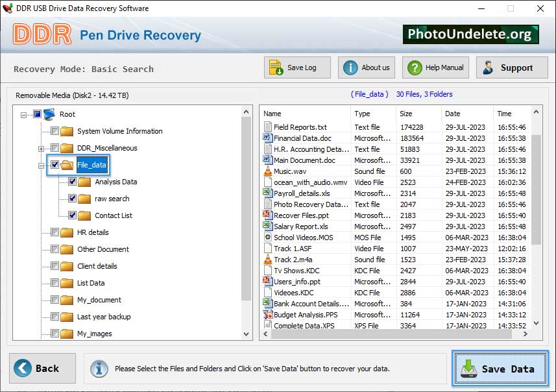Collapse the File_data tree node

41,165
